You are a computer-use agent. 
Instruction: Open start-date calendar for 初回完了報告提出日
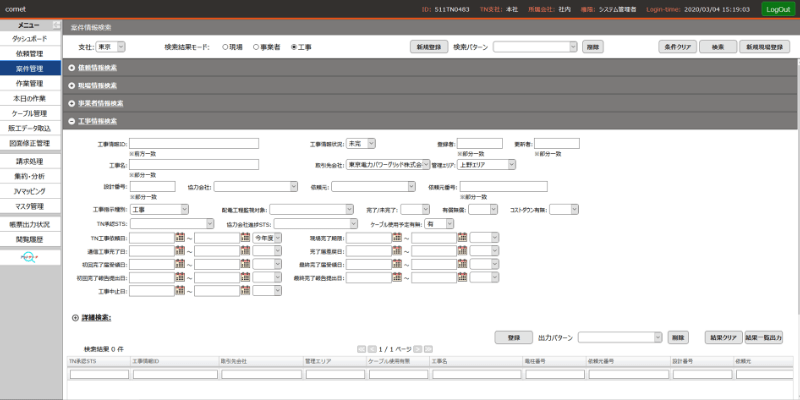[180, 277]
